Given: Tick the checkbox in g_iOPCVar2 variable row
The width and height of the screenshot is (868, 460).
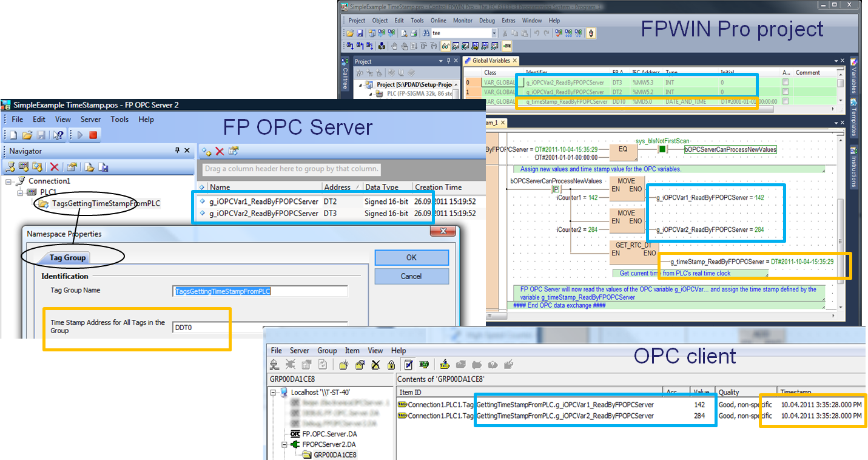Looking at the screenshot, I should point(786,82).
